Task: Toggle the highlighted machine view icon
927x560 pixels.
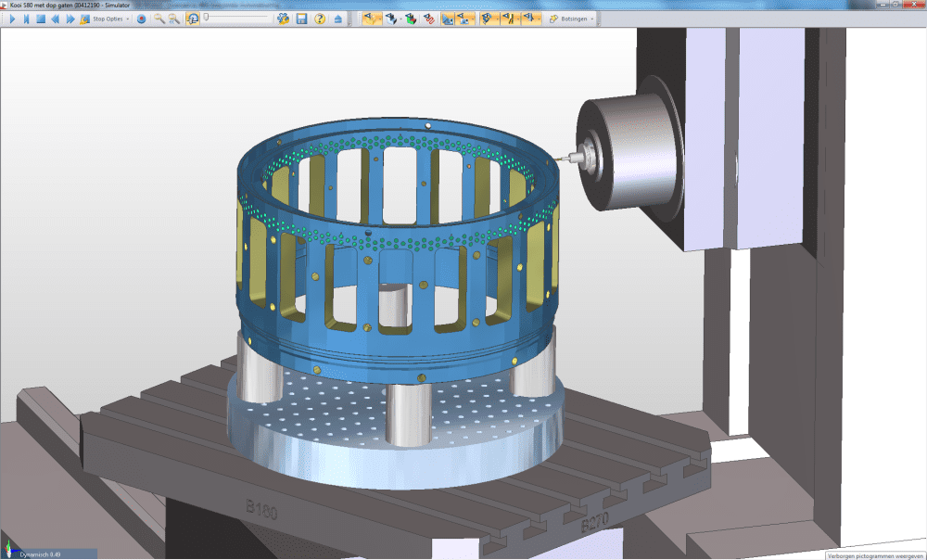Action: [x=448, y=19]
